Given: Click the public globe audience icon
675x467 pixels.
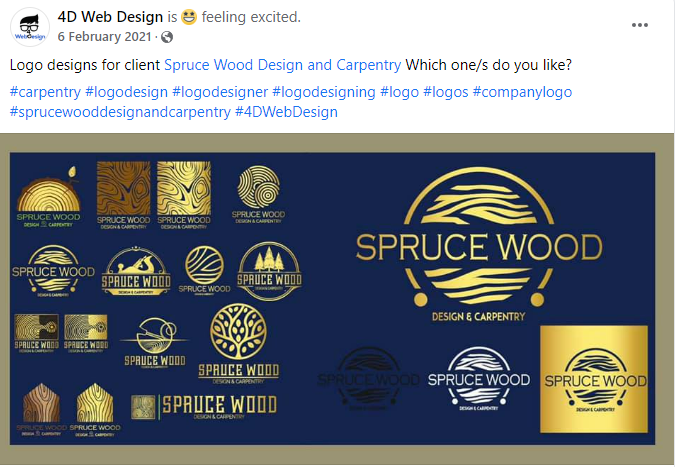Looking at the screenshot, I should (167, 37).
